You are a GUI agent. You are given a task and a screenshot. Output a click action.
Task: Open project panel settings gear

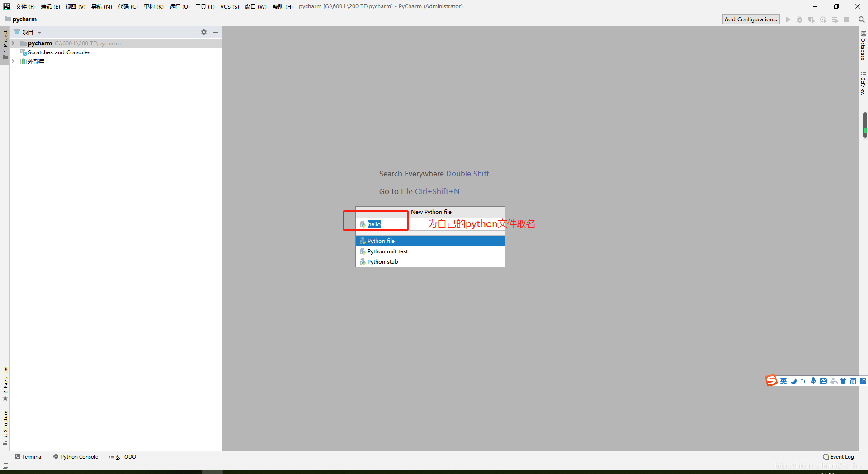click(x=204, y=32)
